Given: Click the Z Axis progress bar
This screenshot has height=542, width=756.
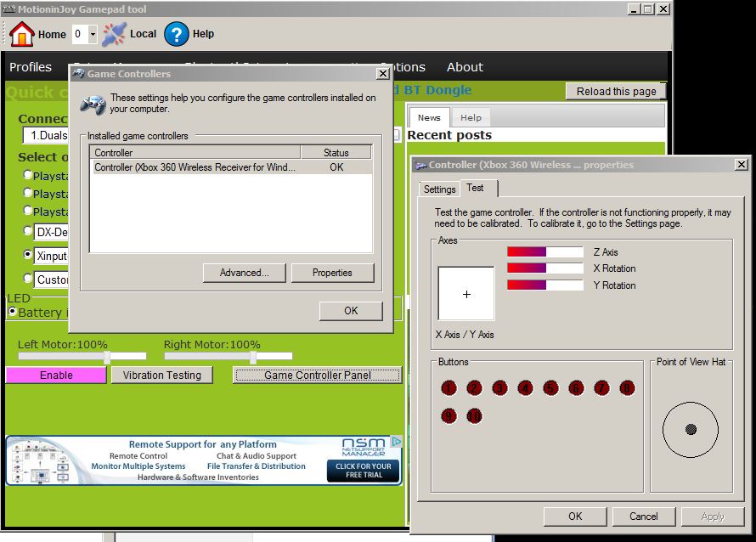Looking at the screenshot, I should (545, 251).
